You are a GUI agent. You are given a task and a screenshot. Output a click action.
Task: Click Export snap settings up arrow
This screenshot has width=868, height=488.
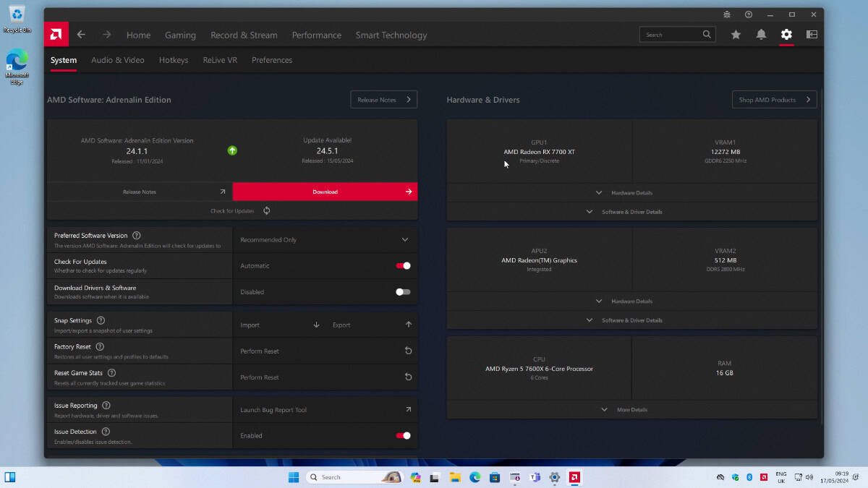pyautogui.click(x=409, y=325)
